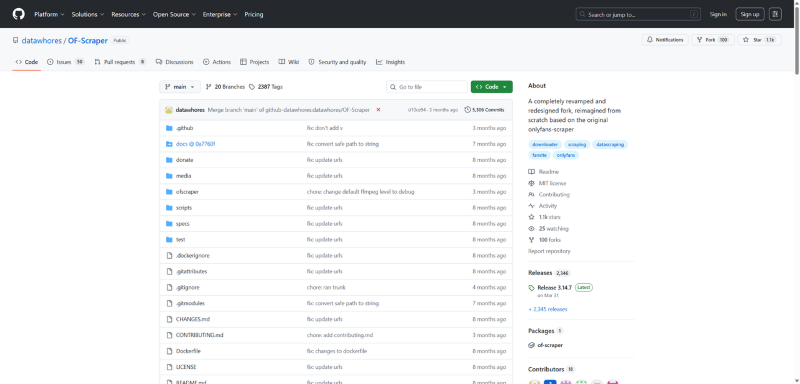Switch to the Actions tab
This screenshot has width=800, height=384.
(217, 62)
